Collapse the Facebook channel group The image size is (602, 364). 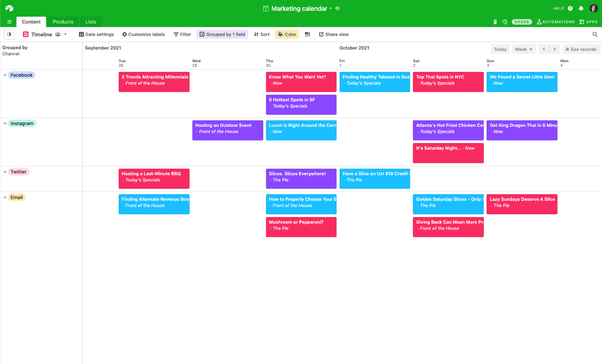coord(5,75)
